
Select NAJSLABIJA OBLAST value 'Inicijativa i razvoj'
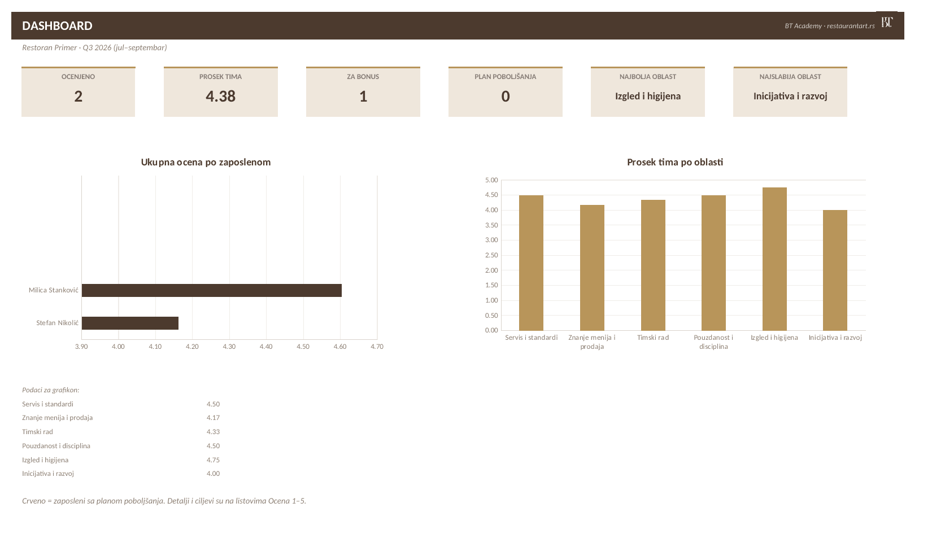coord(790,96)
